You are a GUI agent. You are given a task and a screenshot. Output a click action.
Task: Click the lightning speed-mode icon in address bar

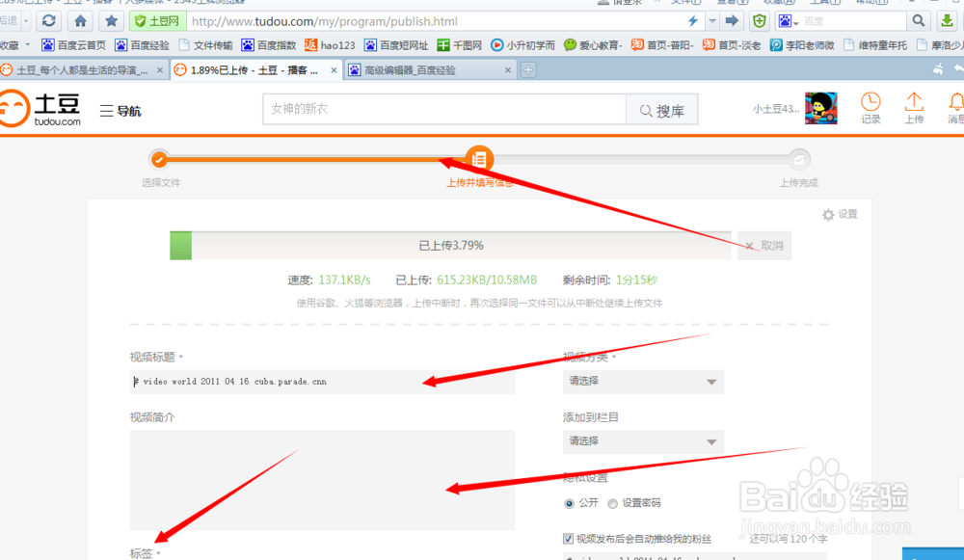[693, 21]
